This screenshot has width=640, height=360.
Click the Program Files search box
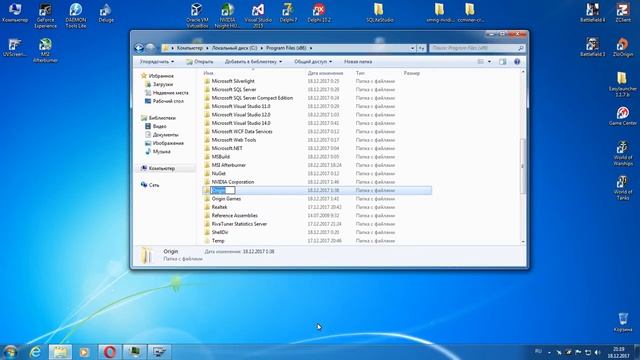[477, 48]
